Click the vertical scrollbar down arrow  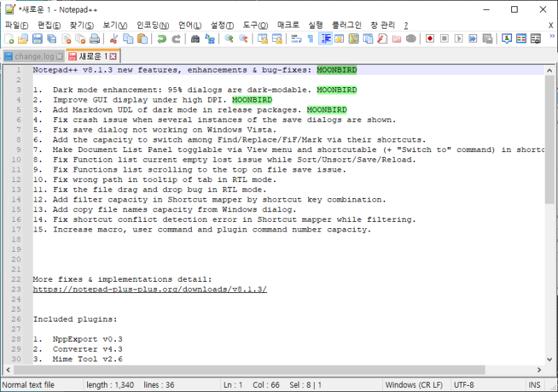tap(550, 359)
